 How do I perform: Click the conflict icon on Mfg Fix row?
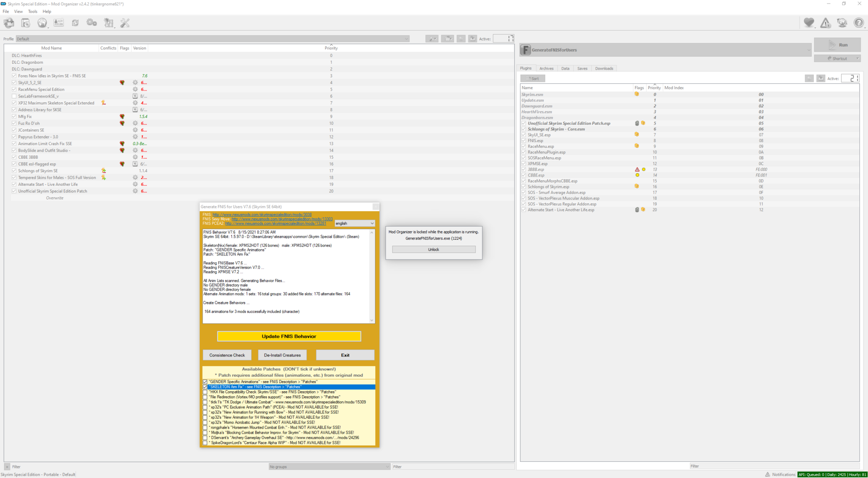coord(122,117)
